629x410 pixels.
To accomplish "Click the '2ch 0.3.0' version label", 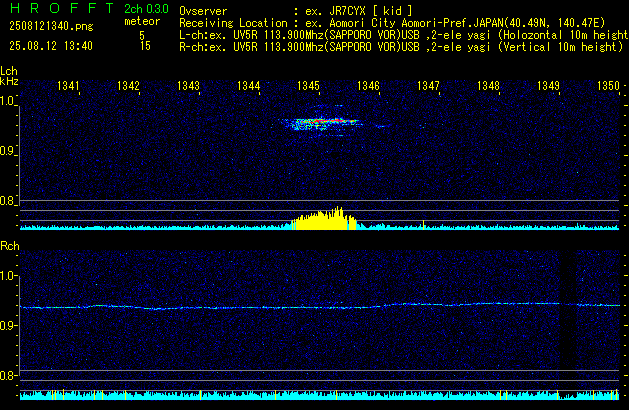I will point(146,9).
